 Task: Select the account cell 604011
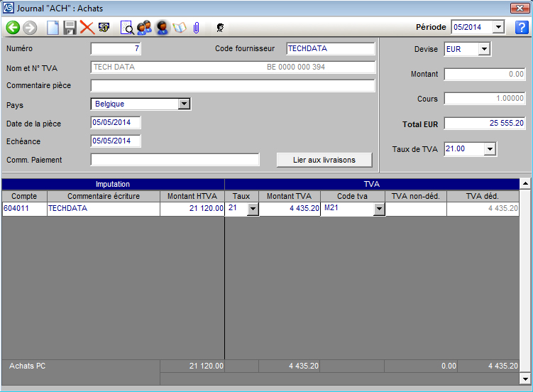click(x=24, y=209)
